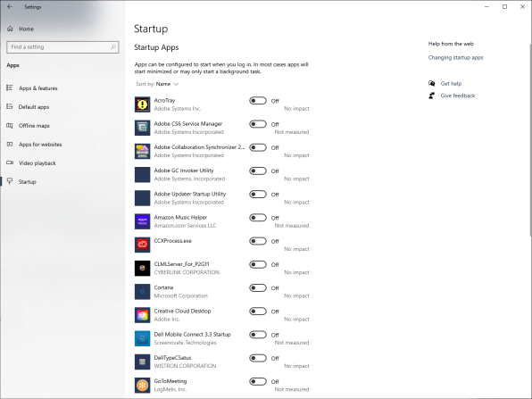The width and height of the screenshot is (532, 399).
Task: Click the Amazon Music Helper icon
Action: [x=142, y=221]
